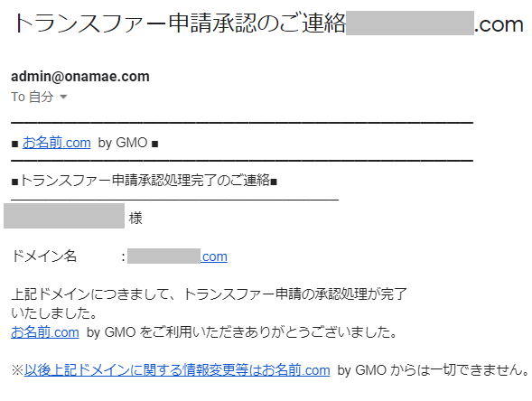Expand recipient details arrow beside To 自分

(x=63, y=97)
